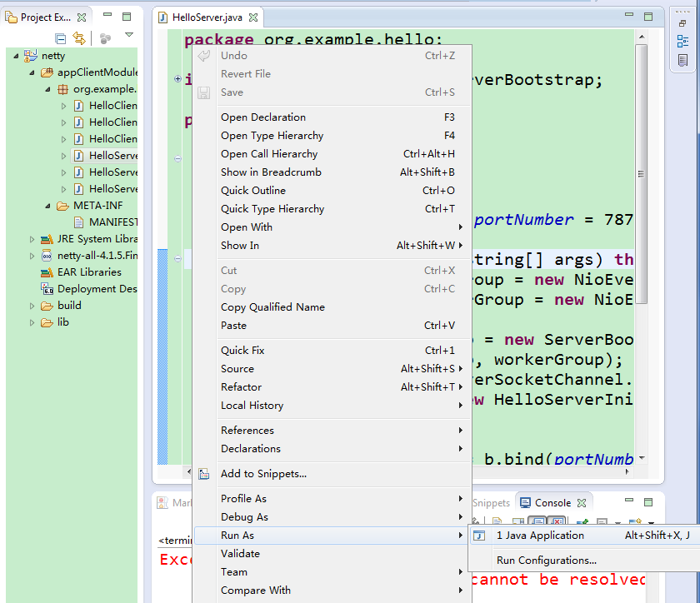Choose Open Declaration from context menu
Viewport: 700px width, 603px height.
pos(332,117)
